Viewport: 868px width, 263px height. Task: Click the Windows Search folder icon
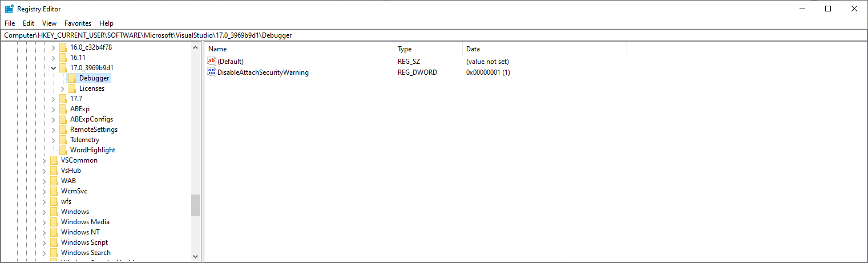click(54, 253)
